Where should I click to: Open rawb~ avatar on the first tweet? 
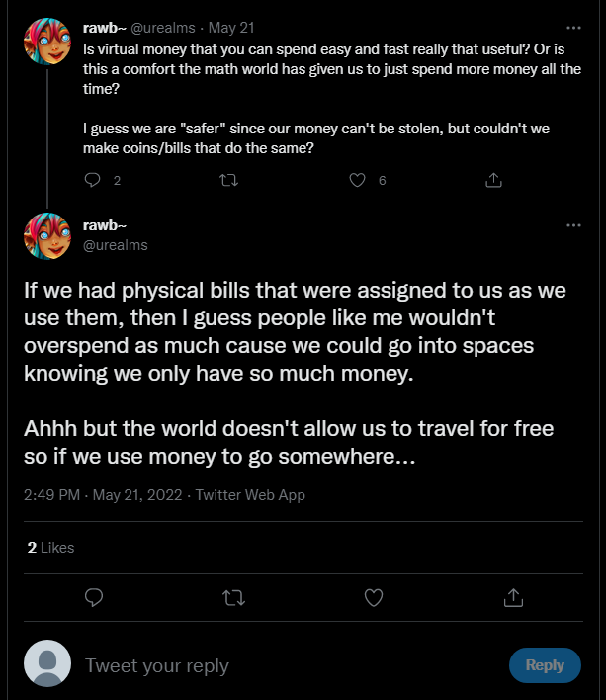47,42
